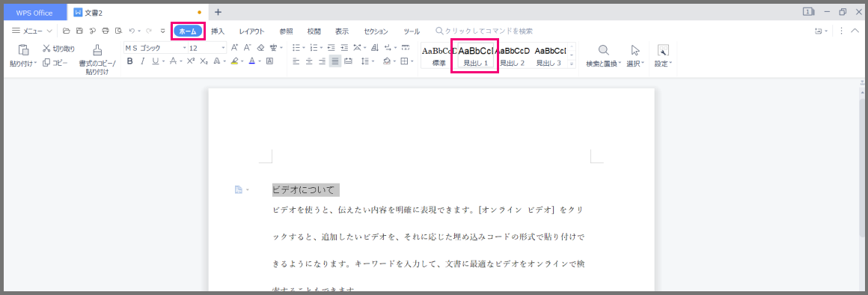
Task: Open Find and Replace (検索と置換) magnifier
Action: click(x=603, y=50)
